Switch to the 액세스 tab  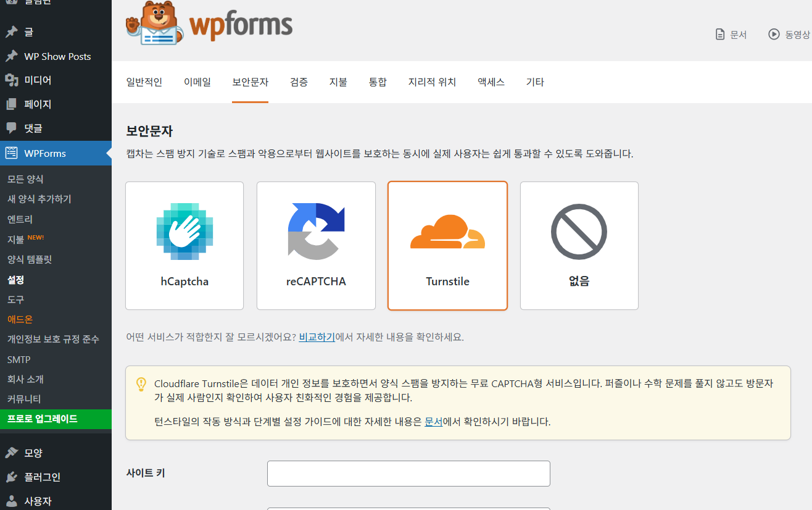491,82
